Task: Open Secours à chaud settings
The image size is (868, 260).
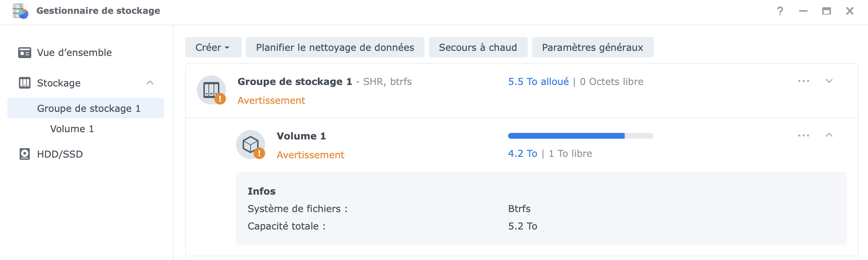Action: 478,47
